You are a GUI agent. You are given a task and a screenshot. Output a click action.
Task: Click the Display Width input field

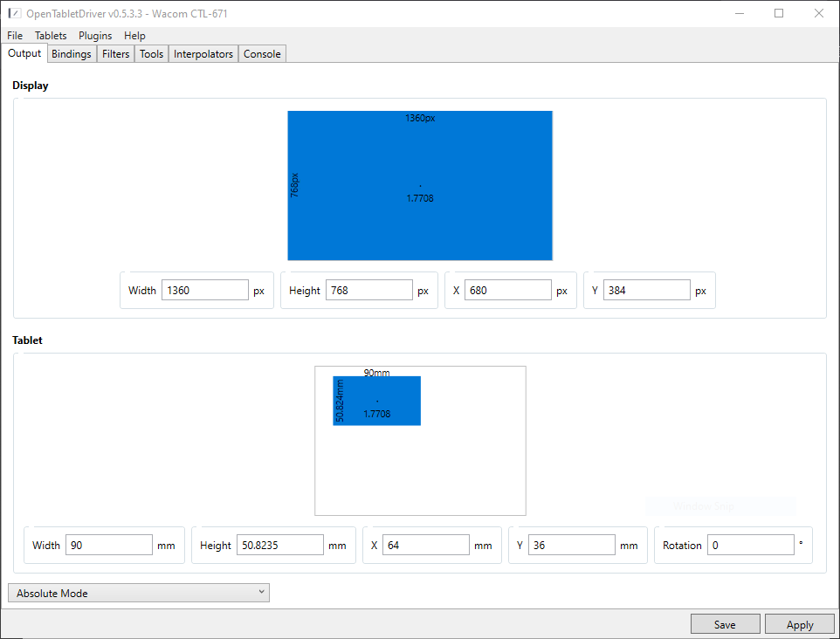click(205, 291)
